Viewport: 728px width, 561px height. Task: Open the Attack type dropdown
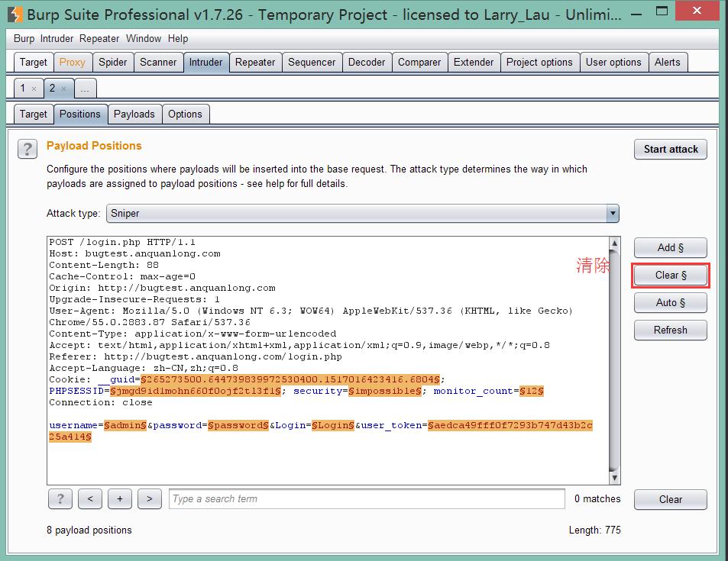point(363,214)
